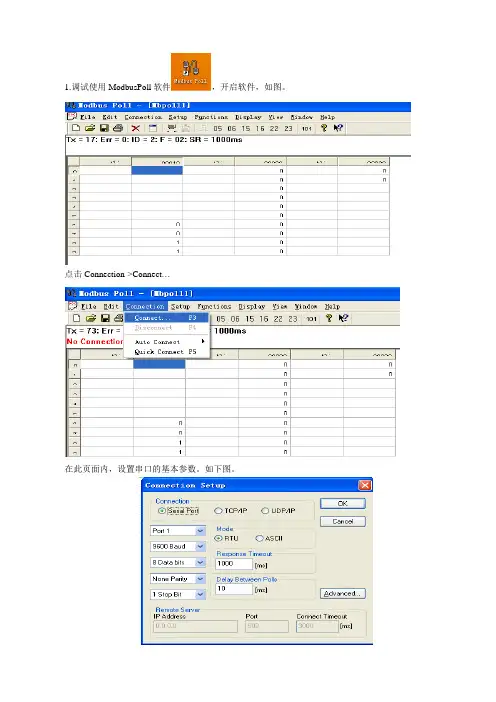Image resolution: width=496 pixels, height=702 pixels.
Task: Click red X delete icon in first toolbar
Action: pyautogui.click(x=136, y=128)
